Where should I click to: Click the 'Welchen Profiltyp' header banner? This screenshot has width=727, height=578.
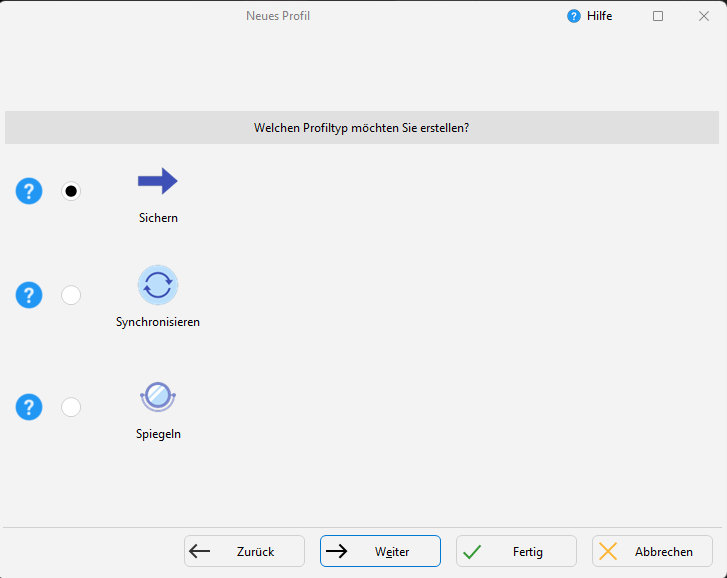pos(362,128)
